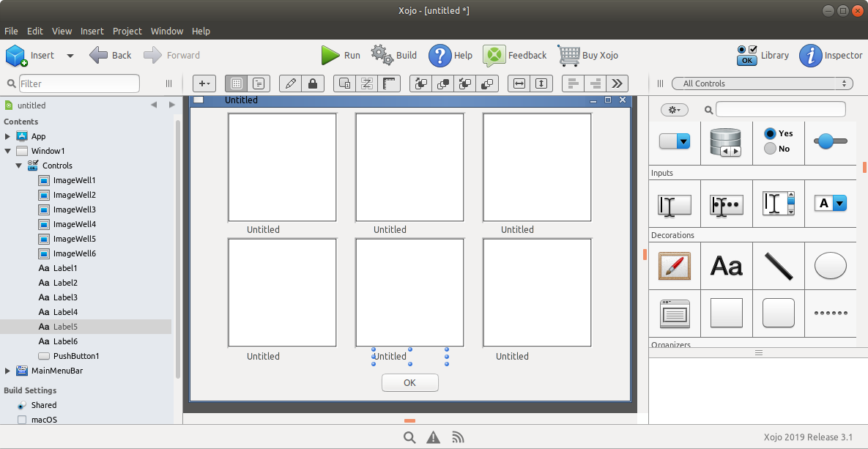Select the password field control under Inputs

(727, 204)
